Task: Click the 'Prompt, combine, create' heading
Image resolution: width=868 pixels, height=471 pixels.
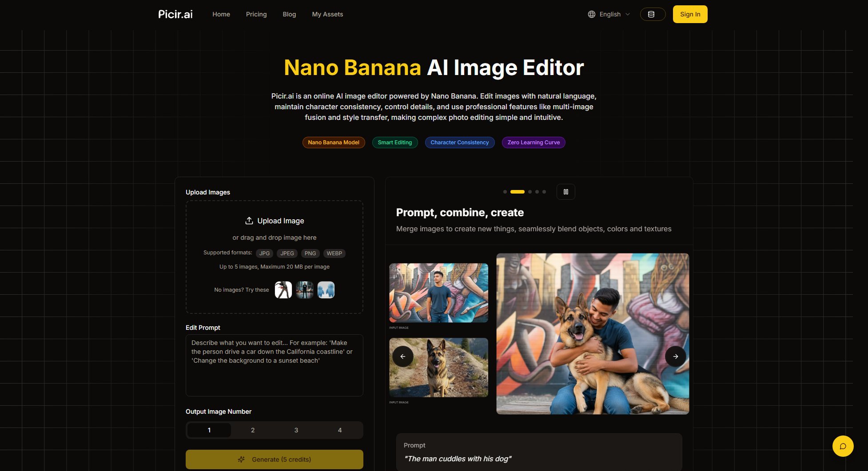Action: point(460,213)
